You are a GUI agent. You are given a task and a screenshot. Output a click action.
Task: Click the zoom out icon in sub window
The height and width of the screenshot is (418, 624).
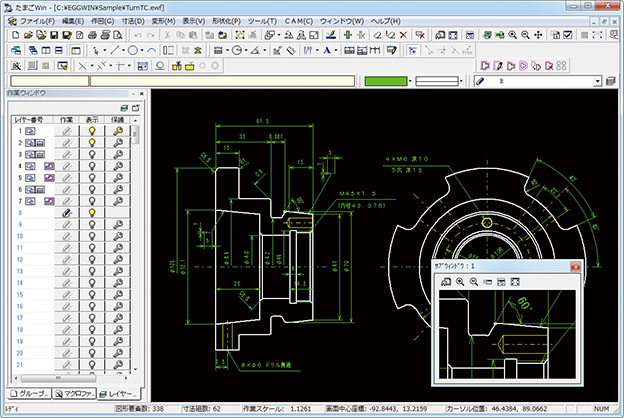tap(472, 283)
